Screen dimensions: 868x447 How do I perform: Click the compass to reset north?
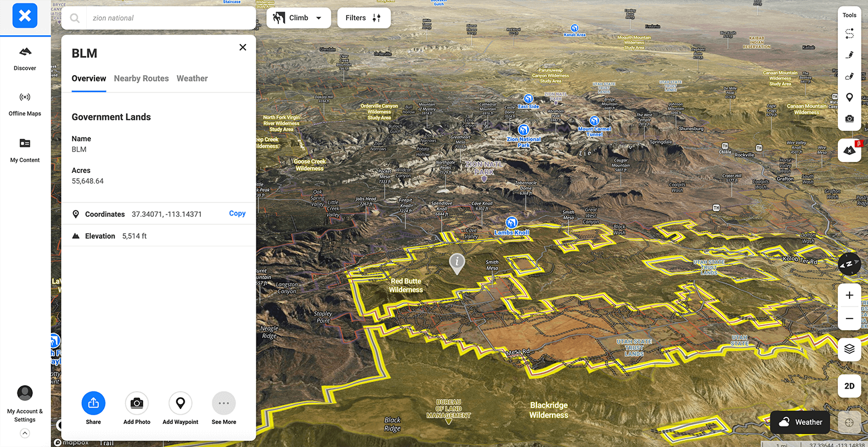point(849,264)
